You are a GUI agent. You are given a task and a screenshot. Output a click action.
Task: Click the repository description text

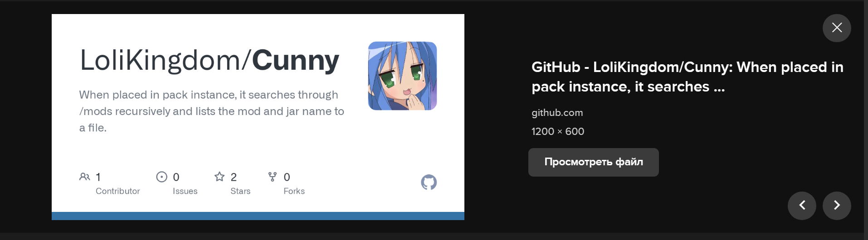tap(211, 111)
